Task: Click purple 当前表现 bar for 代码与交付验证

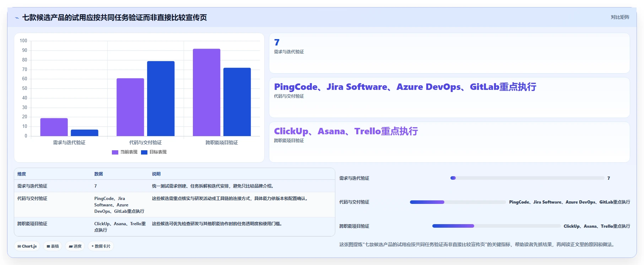Action: pos(130,107)
